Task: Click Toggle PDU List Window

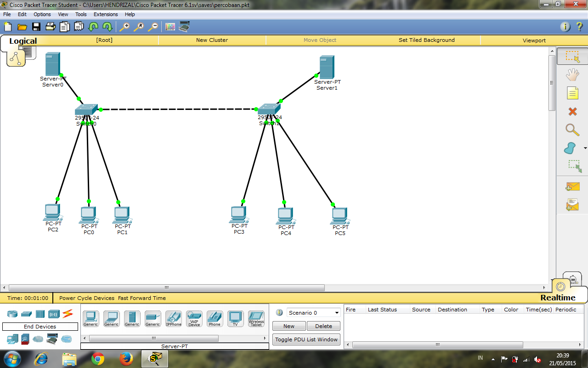Action: click(306, 339)
